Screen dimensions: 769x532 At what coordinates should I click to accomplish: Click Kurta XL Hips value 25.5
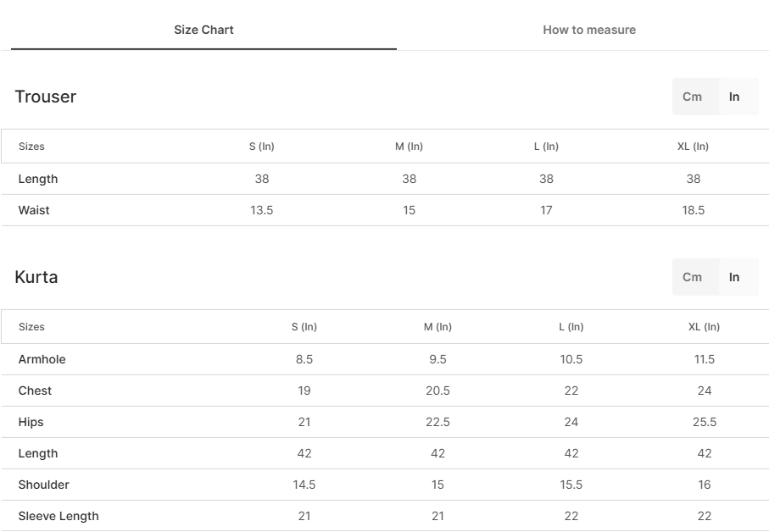tap(705, 422)
